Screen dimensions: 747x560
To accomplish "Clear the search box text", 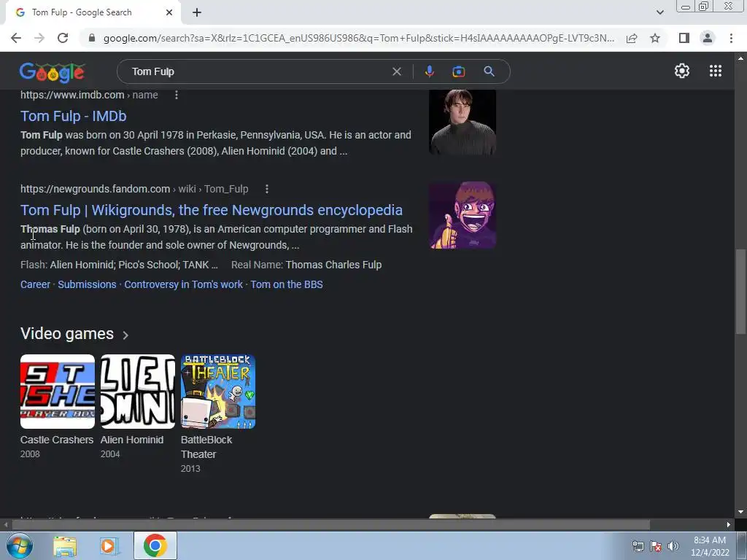I will pyautogui.click(x=396, y=71).
